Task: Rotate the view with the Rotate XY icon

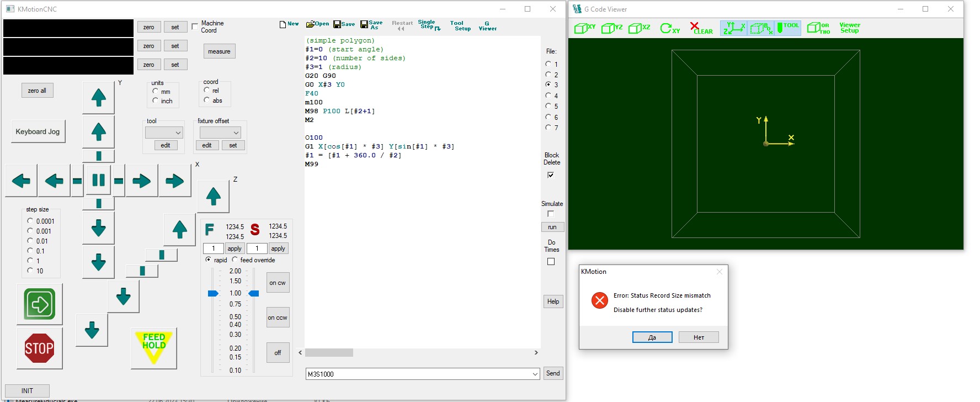Action: 670,28
